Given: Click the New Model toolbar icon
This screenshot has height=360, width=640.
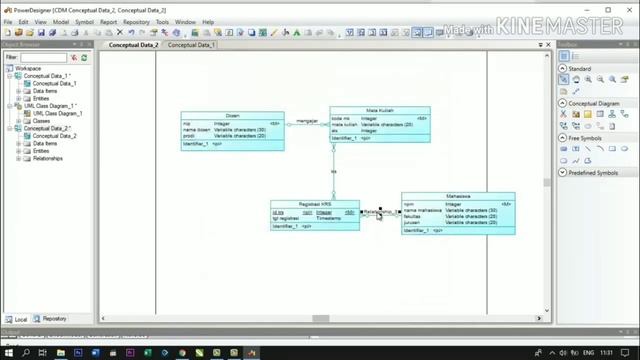Looking at the screenshot, I should click(x=7, y=33).
